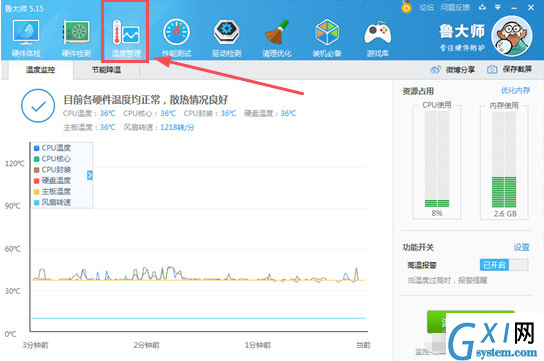Viewport: 544px width, 361px height.
Task: Click 优化内存 optimize memory link
Action: (x=515, y=91)
